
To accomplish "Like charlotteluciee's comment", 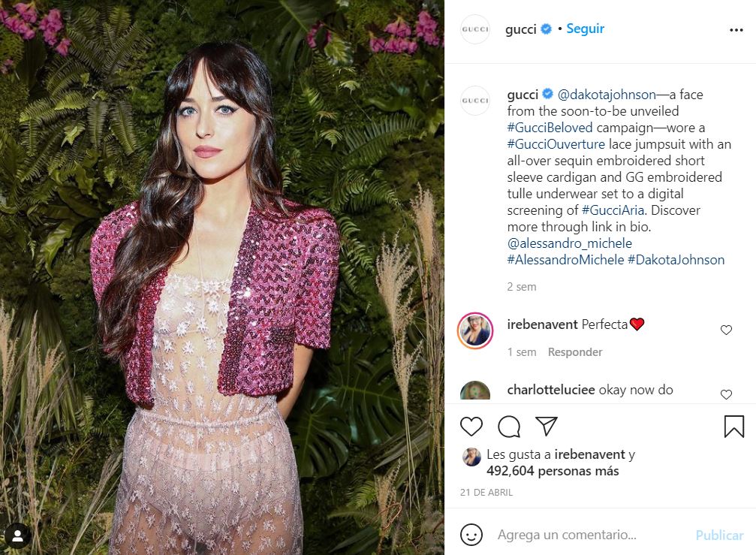I will click(x=726, y=394).
